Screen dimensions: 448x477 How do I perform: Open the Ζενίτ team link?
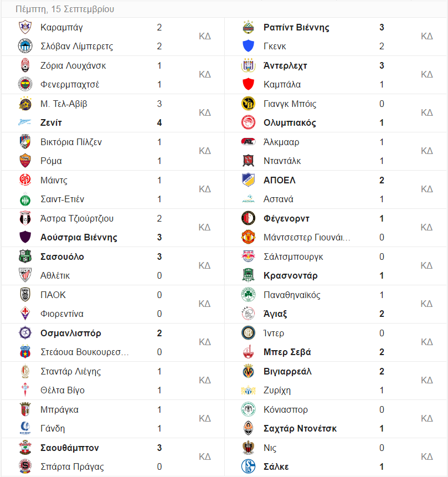tap(51, 123)
